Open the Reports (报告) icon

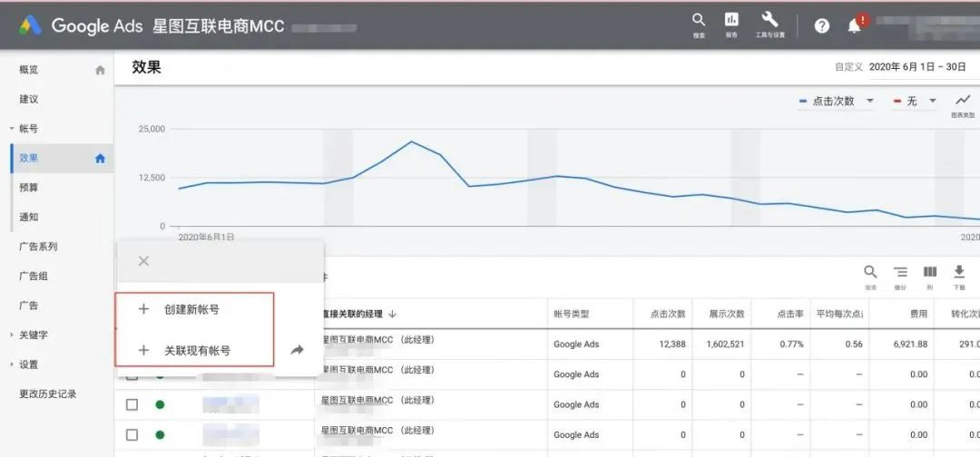point(730,22)
